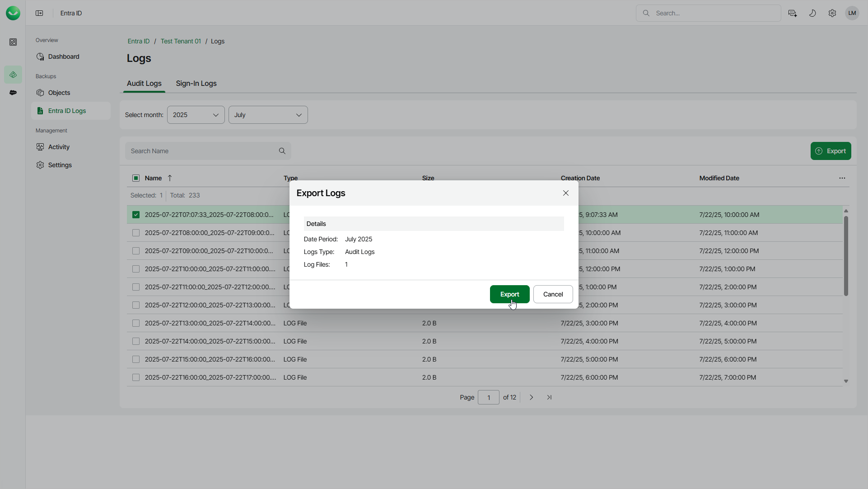Screen dimensions: 868x489
Task: Close the Export Logs dialog
Action: [566, 193]
